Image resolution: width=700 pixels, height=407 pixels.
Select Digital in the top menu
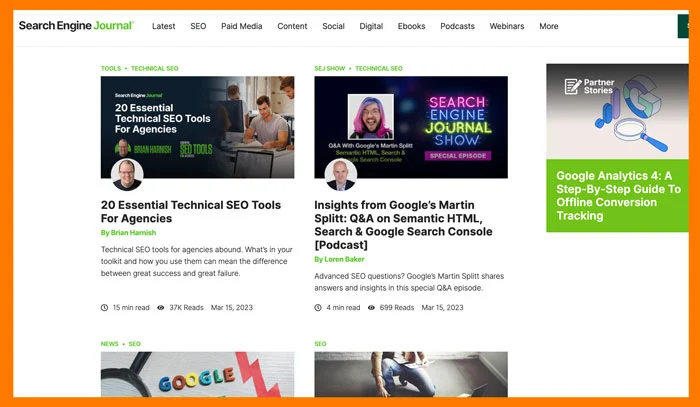[x=371, y=26]
